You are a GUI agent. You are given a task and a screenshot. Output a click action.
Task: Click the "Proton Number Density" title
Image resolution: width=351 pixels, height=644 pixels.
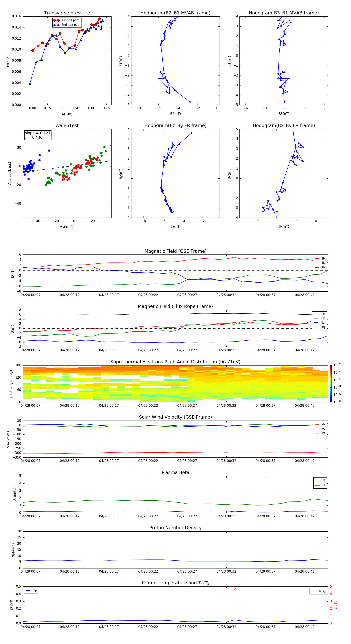[175, 527]
